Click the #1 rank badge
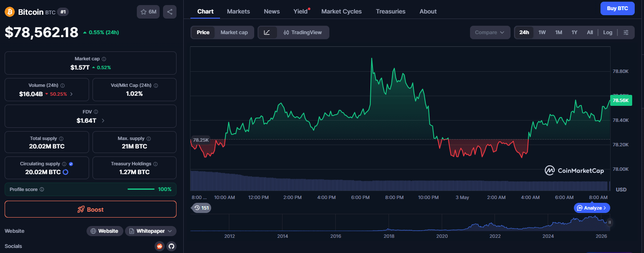This screenshot has height=253, width=644. point(63,12)
